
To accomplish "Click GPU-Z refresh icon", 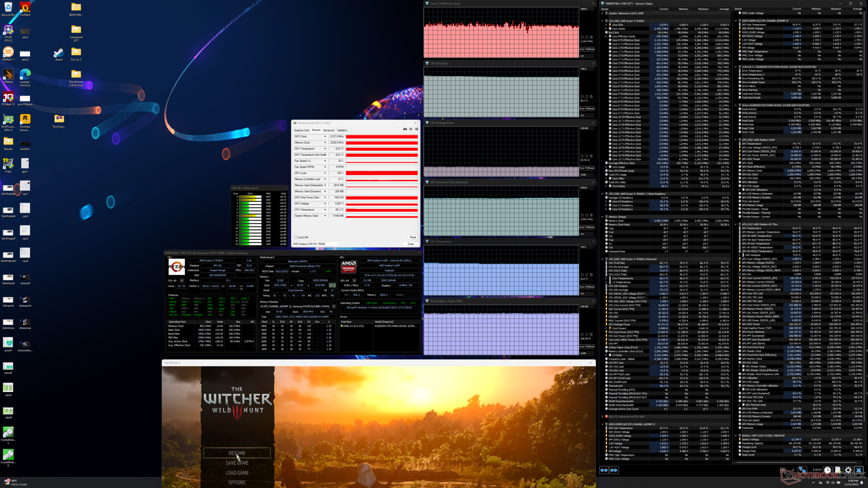I will 411,129.
